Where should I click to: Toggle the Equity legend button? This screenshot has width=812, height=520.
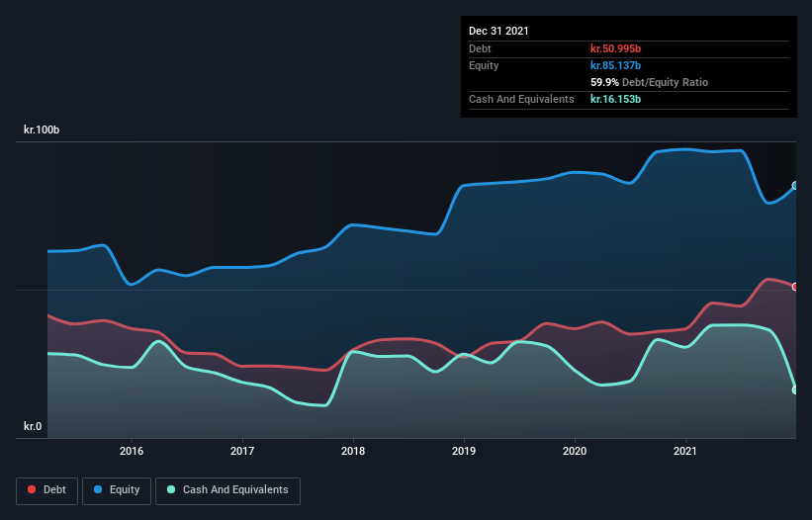[117, 490]
